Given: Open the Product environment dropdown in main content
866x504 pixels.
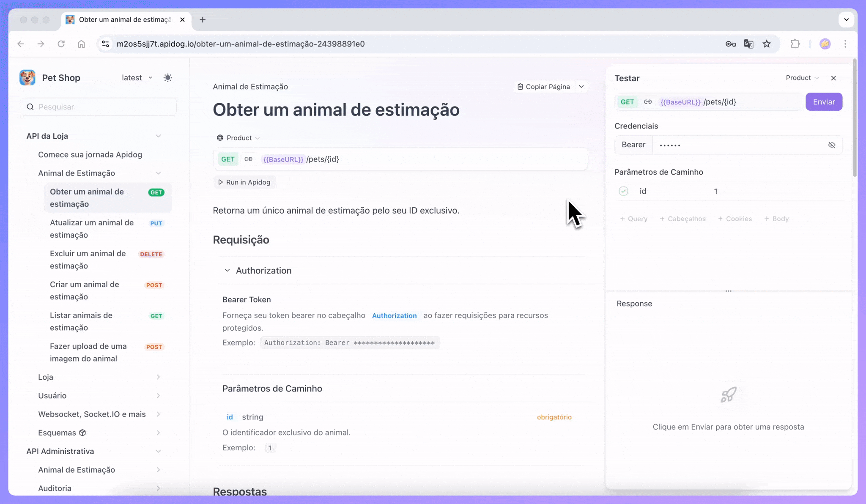Looking at the screenshot, I should [x=238, y=138].
